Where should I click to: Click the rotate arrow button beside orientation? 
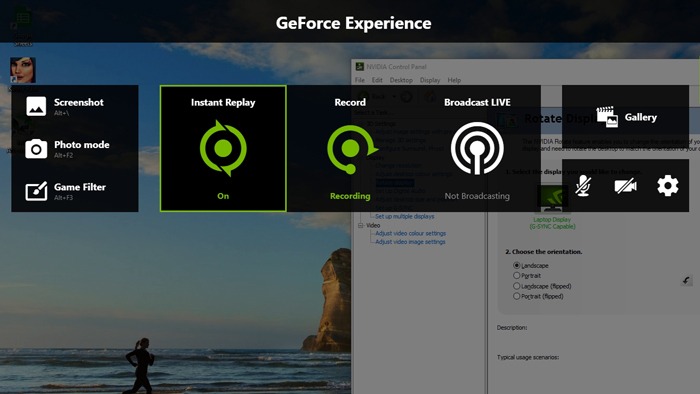point(686,280)
